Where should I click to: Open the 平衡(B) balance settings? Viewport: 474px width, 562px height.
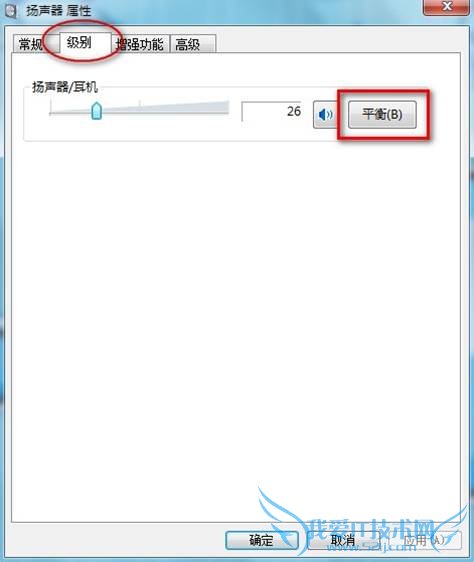tap(382, 115)
